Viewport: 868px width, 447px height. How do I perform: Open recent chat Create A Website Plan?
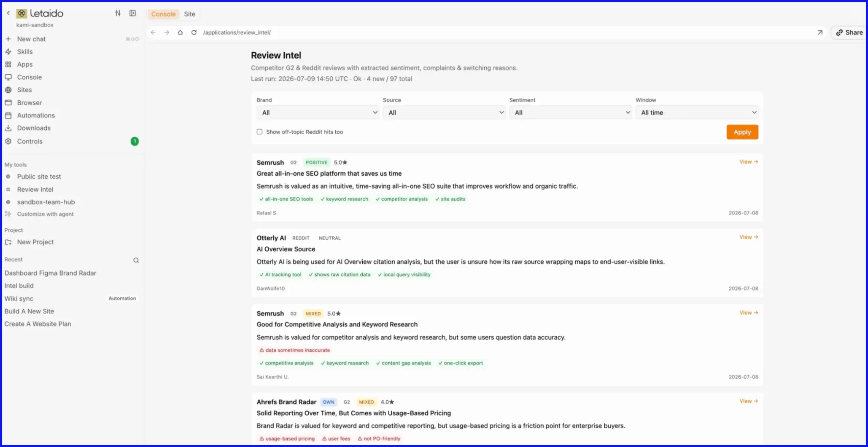pos(38,324)
